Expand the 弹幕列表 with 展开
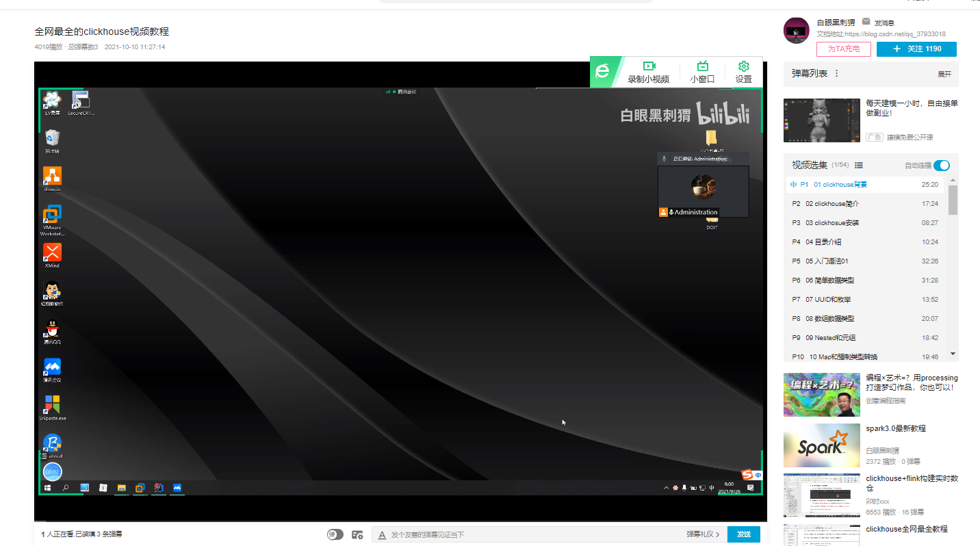This screenshot has width=980, height=546. (944, 74)
